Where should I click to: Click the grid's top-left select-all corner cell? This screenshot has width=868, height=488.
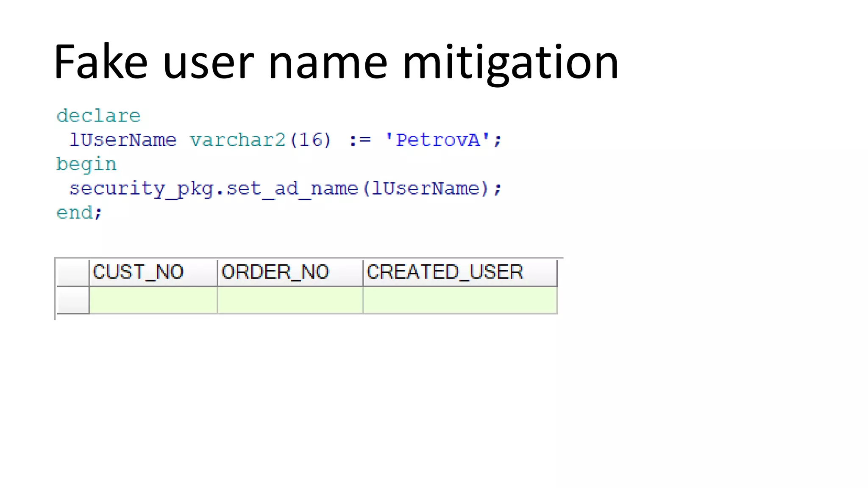[x=72, y=272]
